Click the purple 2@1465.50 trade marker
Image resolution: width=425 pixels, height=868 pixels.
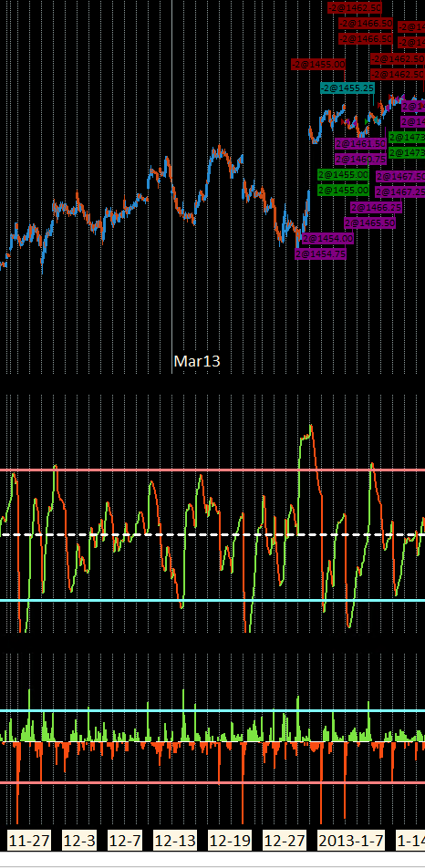(369, 223)
